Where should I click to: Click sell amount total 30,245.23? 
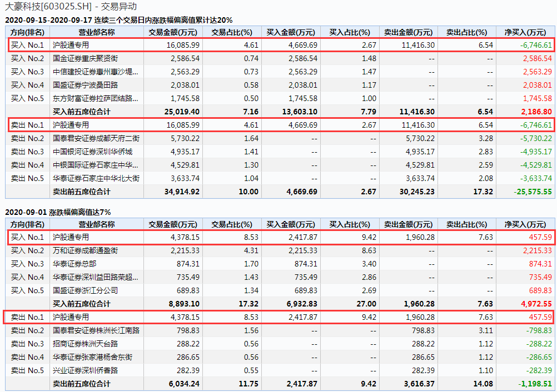coord(417,192)
